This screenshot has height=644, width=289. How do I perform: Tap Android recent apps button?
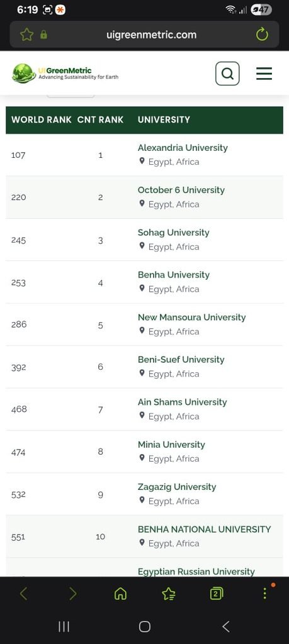64,626
